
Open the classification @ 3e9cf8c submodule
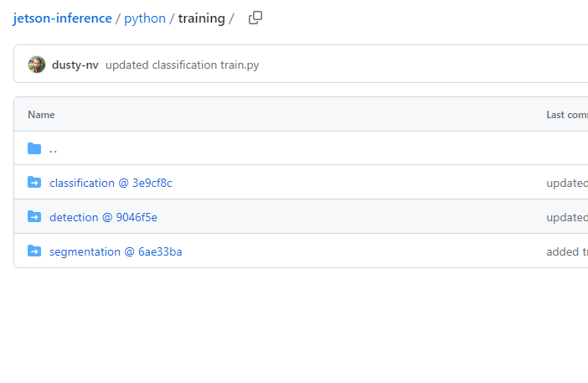(x=111, y=183)
